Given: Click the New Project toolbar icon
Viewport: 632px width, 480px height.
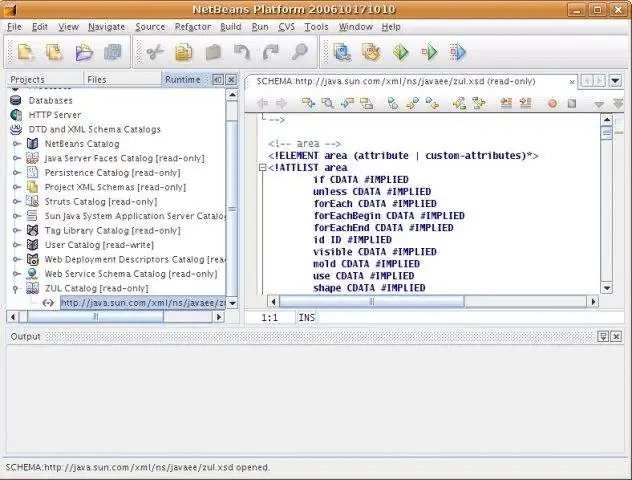Looking at the screenshot, I should 54,52.
